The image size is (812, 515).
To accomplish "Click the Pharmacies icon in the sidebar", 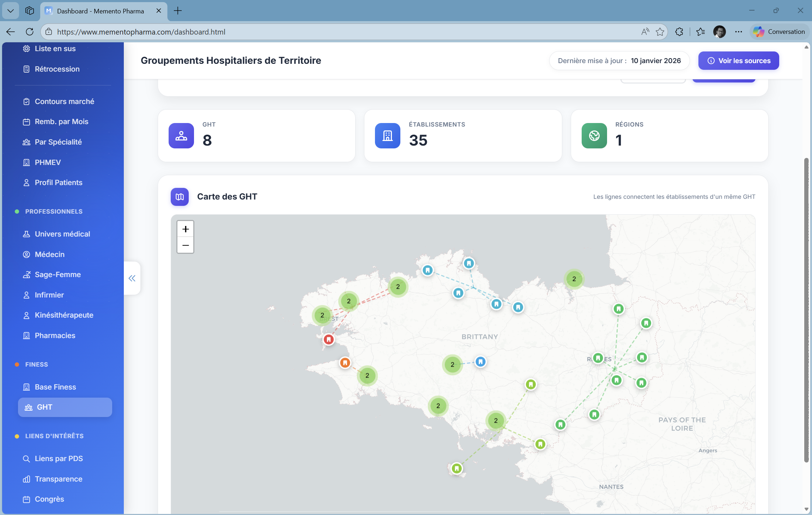I will (26, 335).
